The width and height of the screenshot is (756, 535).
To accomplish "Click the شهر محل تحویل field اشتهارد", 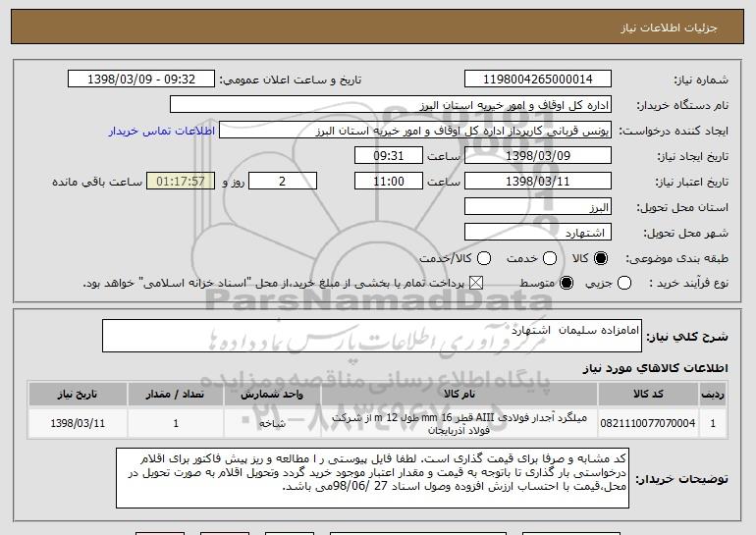I will (538, 233).
